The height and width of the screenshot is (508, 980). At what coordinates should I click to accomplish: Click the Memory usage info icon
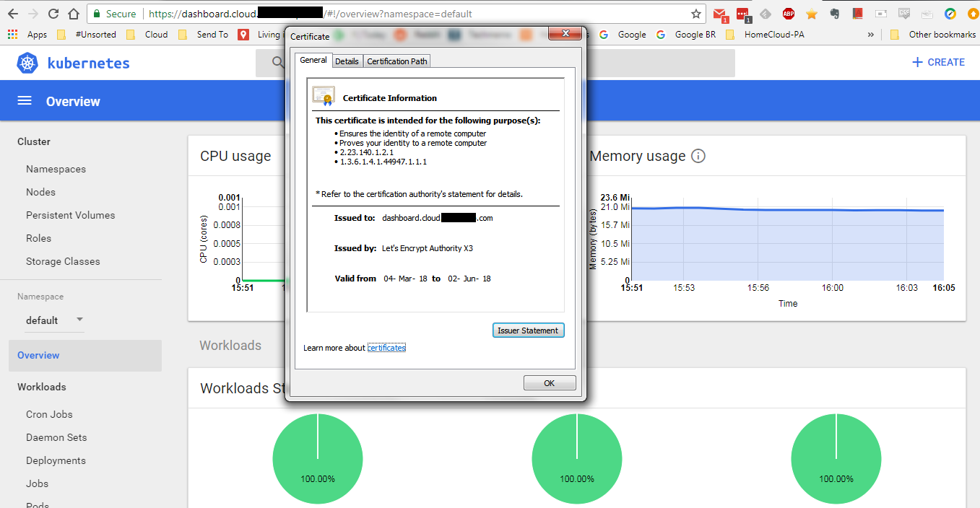point(698,155)
